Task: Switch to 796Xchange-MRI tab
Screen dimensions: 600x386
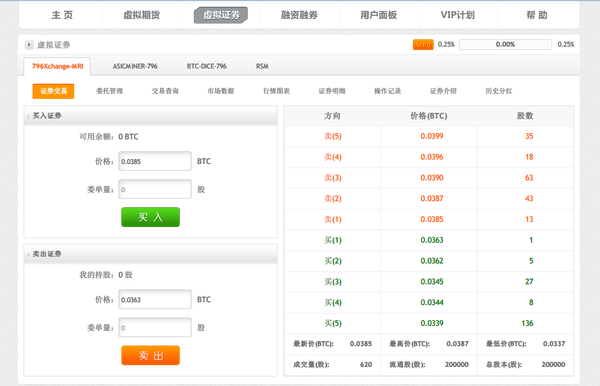Action: coord(57,66)
